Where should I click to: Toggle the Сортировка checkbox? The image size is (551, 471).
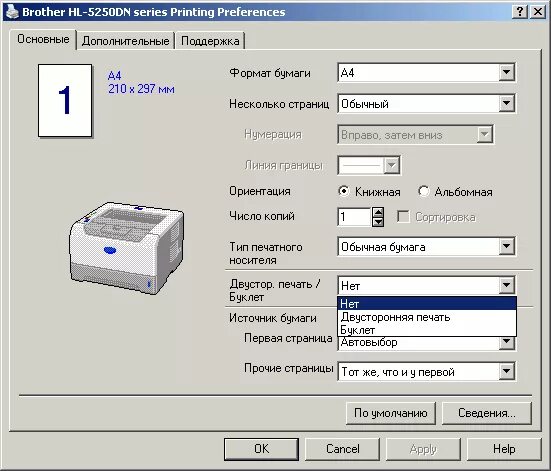pos(403,217)
